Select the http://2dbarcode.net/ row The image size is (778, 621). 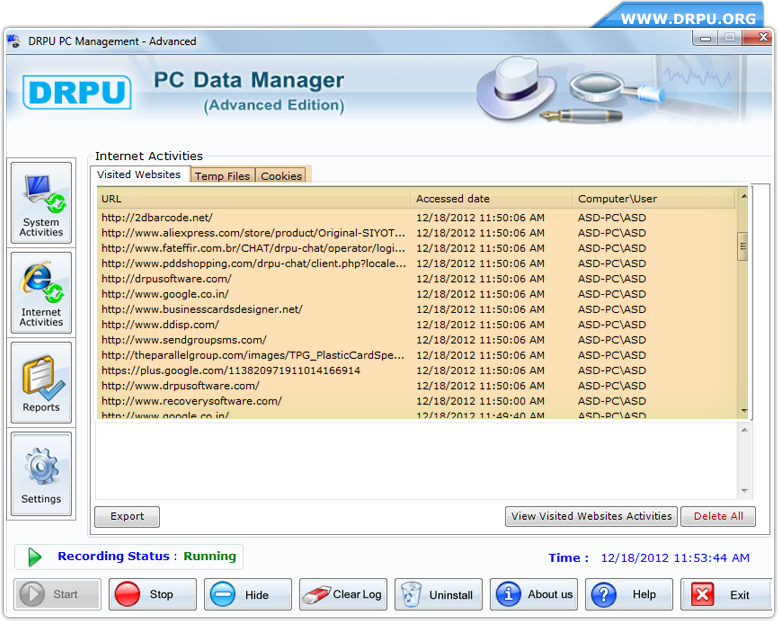(x=417, y=218)
